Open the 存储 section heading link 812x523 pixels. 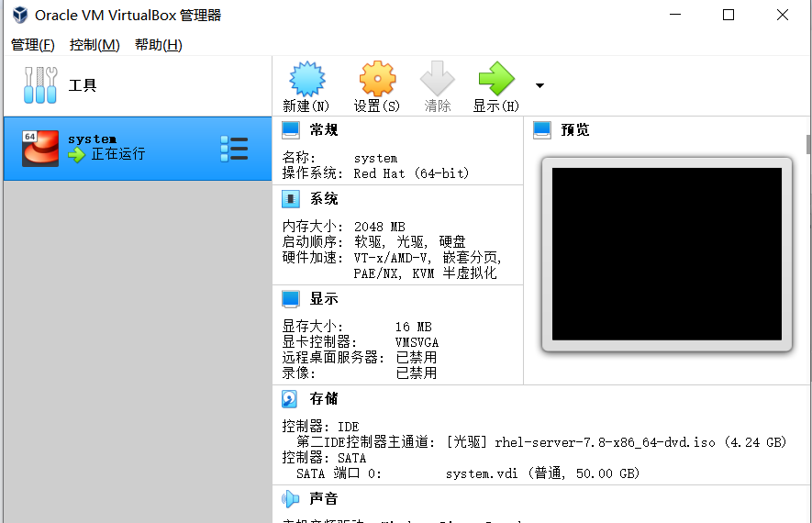[324, 399]
